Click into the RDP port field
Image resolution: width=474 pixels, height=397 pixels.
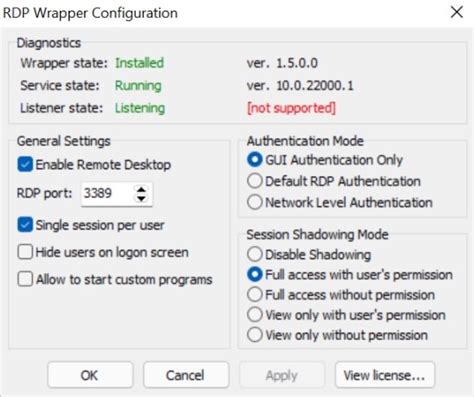107,194
